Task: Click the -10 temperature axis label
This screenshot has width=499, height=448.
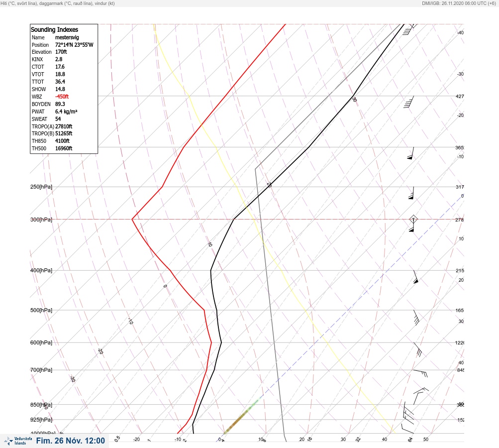Action: [x=178, y=440]
